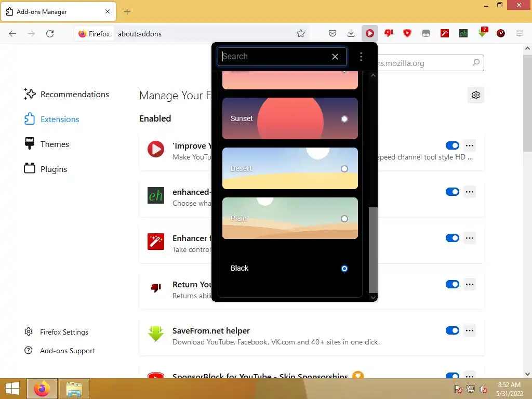The image size is (532, 399).
Task: Open the Firefox application hamburger menu
Action: [x=520, y=33]
